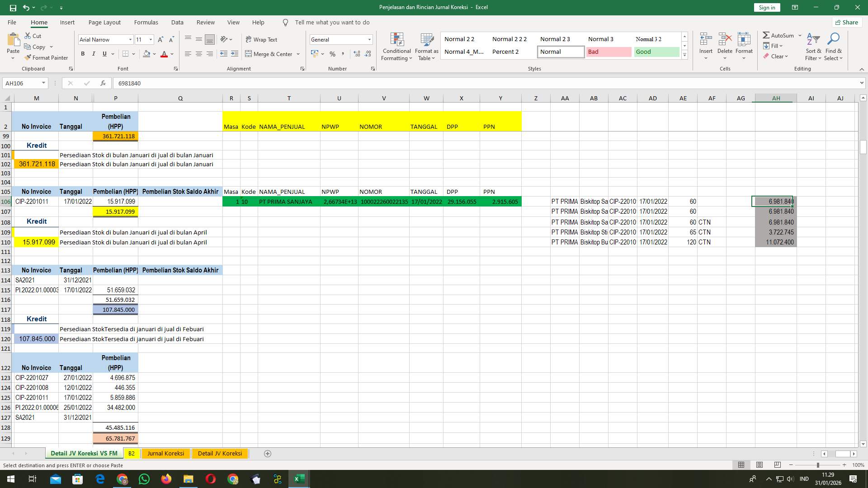Viewport: 868px width, 488px height.
Task: Open Sort & Filter options
Action: [813, 47]
